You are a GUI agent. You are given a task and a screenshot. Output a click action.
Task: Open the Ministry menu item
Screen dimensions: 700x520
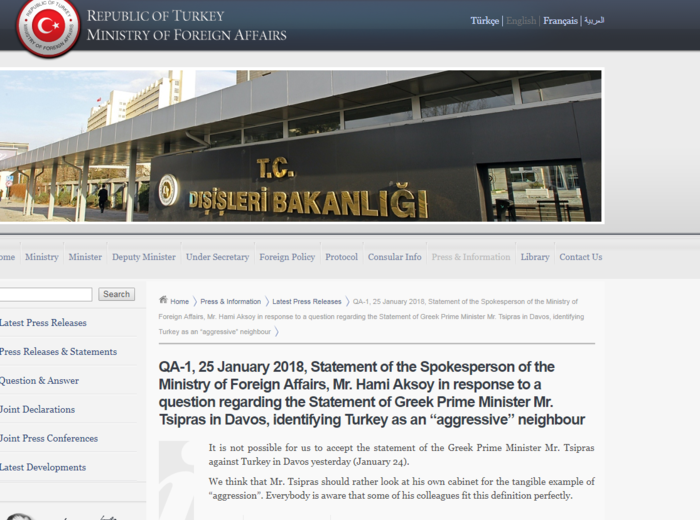(x=42, y=257)
